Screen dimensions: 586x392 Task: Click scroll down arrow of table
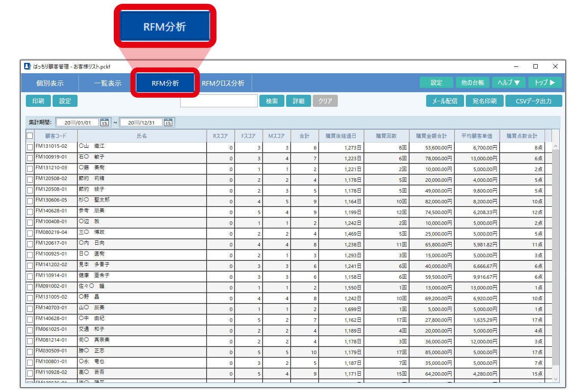(556, 379)
